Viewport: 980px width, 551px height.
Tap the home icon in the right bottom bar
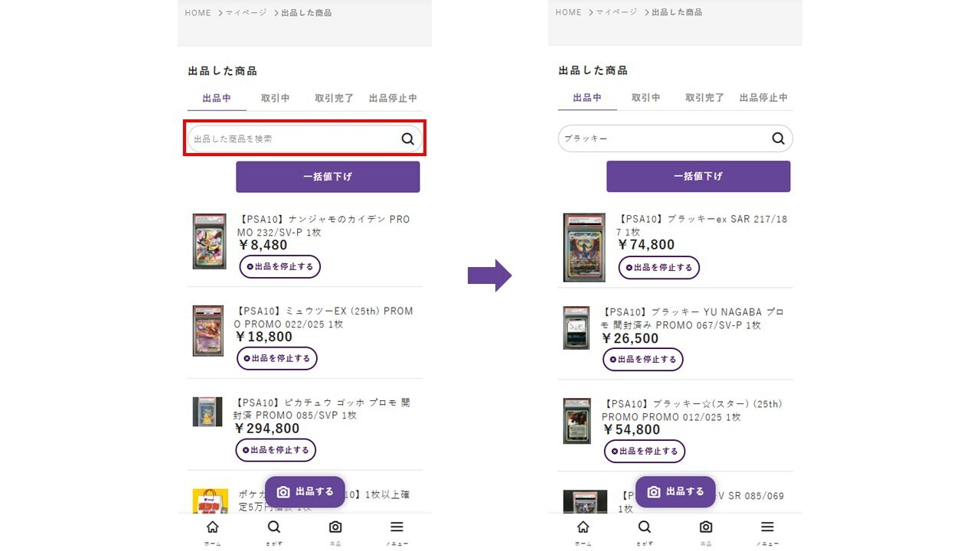pyautogui.click(x=583, y=527)
